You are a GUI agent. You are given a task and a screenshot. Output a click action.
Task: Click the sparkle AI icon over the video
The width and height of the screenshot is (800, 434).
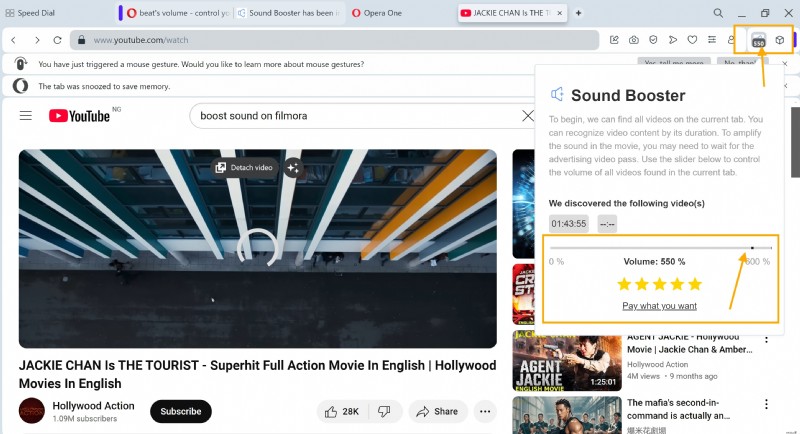tap(293, 167)
